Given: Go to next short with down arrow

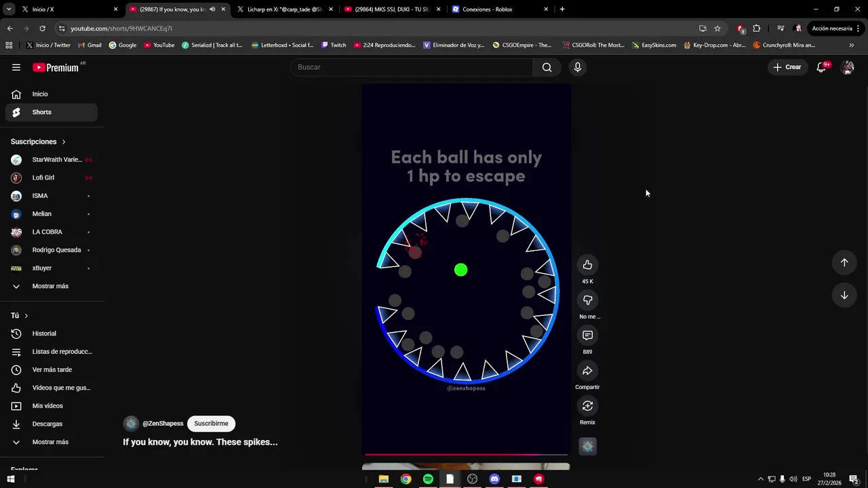Looking at the screenshot, I should 844,295.
